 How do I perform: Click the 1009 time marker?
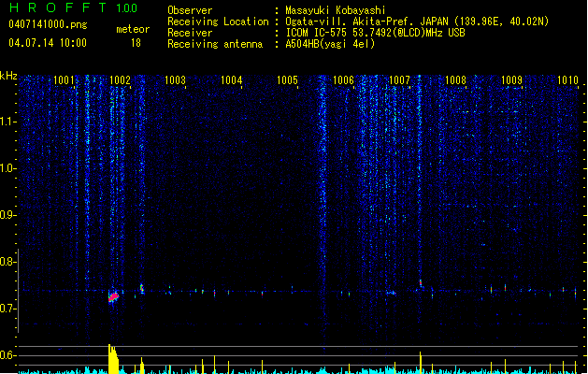coord(512,80)
